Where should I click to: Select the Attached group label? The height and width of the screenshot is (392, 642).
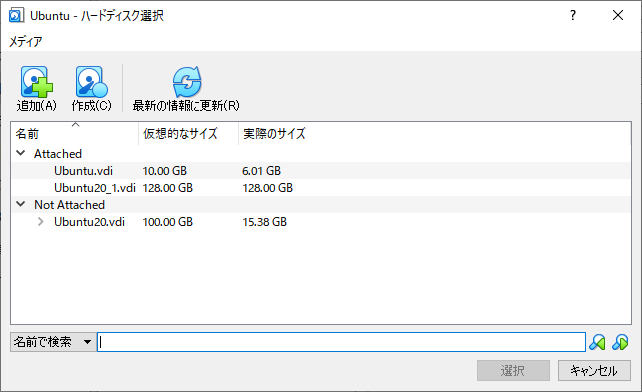click(58, 154)
